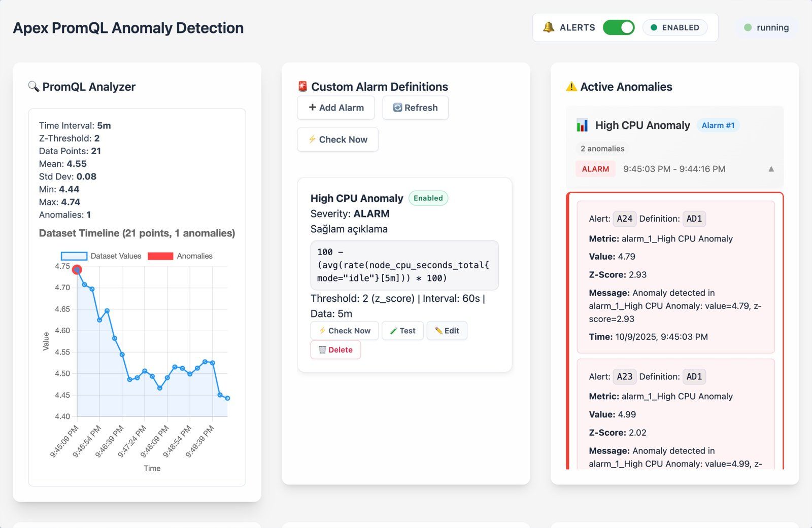The height and width of the screenshot is (528, 812).
Task: Click the pencil icon in Edit
Action: point(438,331)
